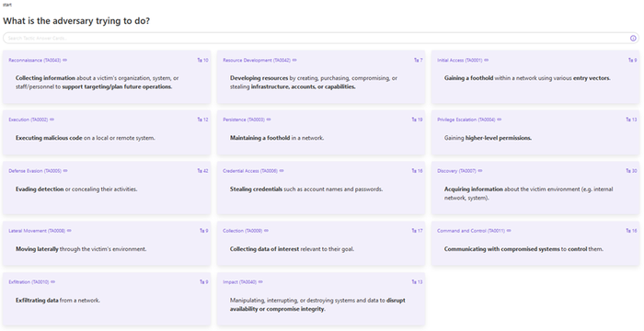Image resolution: width=644 pixels, height=331 pixels.
Task: Open the Discovery (TA0007) title link
Action: pyautogui.click(x=456, y=171)
